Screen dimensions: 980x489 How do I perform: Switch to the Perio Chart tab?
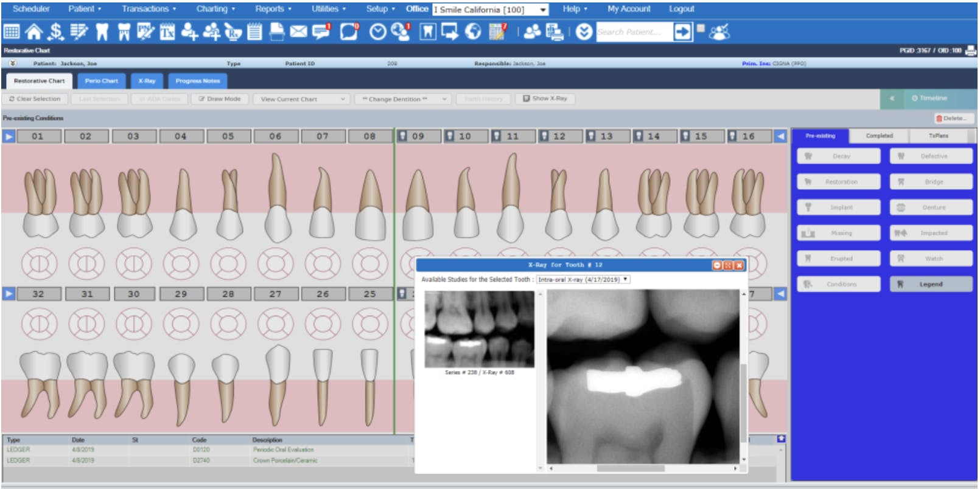click(x=101, y=81)
